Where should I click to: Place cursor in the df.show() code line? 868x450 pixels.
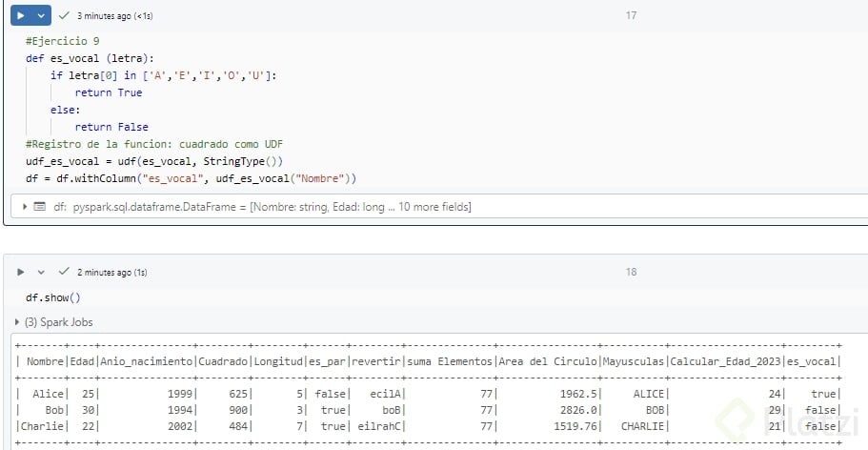53,297
